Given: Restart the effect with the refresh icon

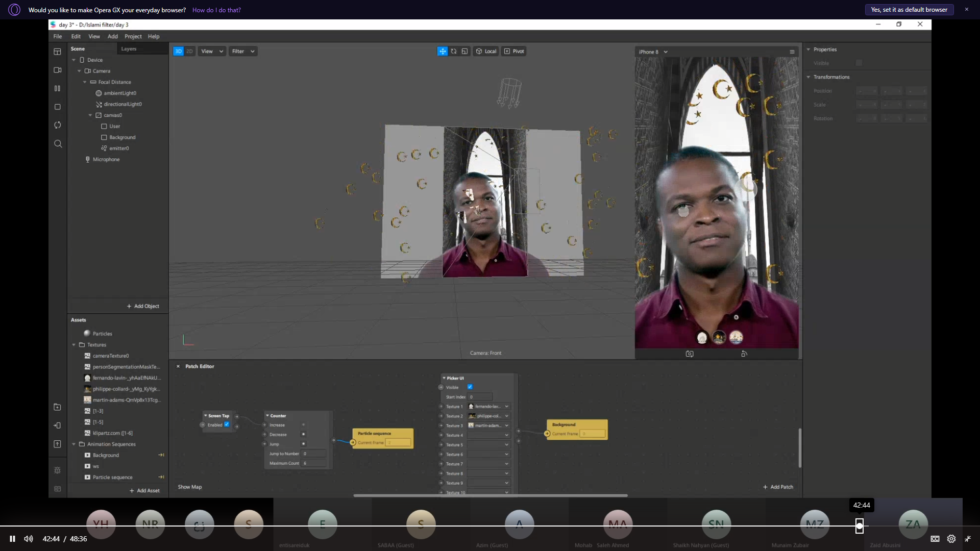Looking at the screenshot, I should pos(58,125).
